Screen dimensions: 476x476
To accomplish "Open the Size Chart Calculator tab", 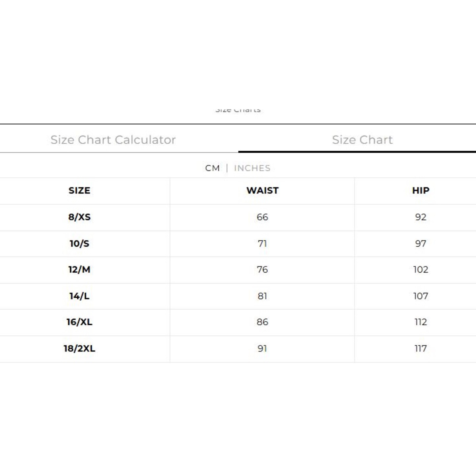I will coord(113,140).
